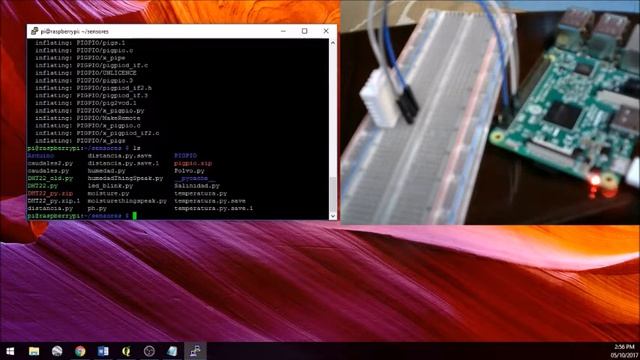Open the circular gray app taskbar icon
Image resolution: width=640 pixels, height=360 pixels.
(149, 351)
